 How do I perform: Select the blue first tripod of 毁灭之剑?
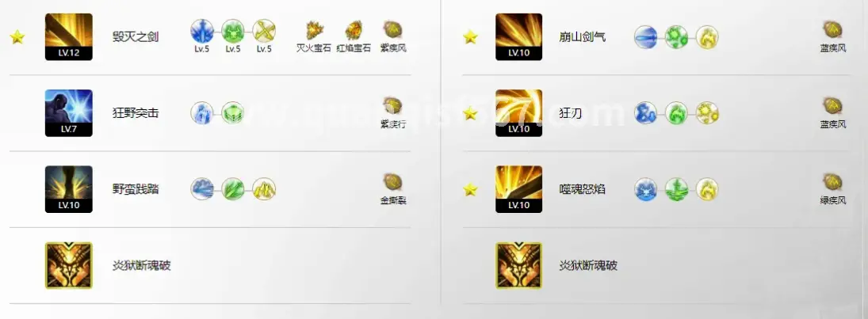tap(202, 31)
